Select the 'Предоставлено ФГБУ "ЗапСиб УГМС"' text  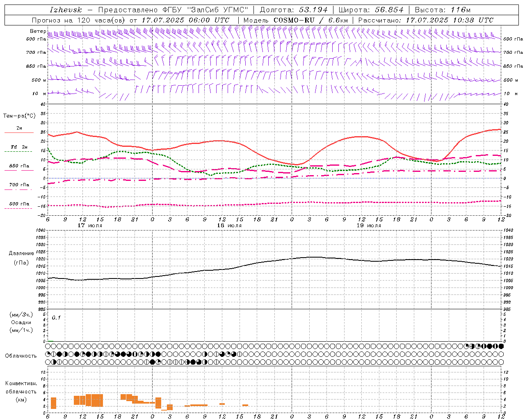coord(173,10)
